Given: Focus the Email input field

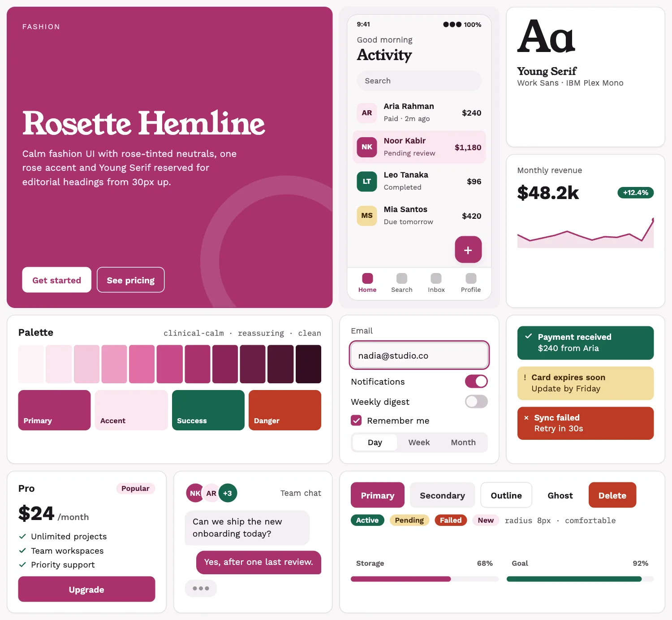Looking at the screenshot, I should [419, 356].
